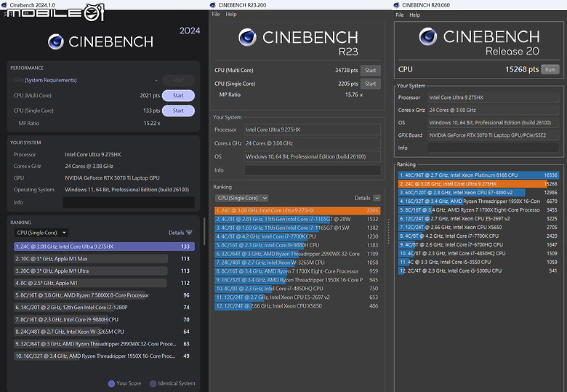This screenshot has width=567, height=392.
Task: Start CPU Single Core test in R23
Action: 370,84
